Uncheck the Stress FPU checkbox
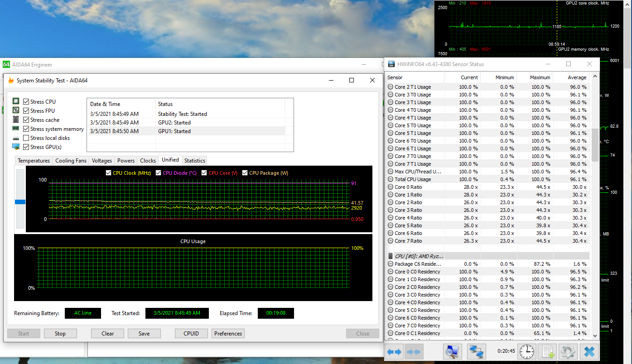This screenshot has height=364, width=632. pyautogui.click(x=26, y=110)
